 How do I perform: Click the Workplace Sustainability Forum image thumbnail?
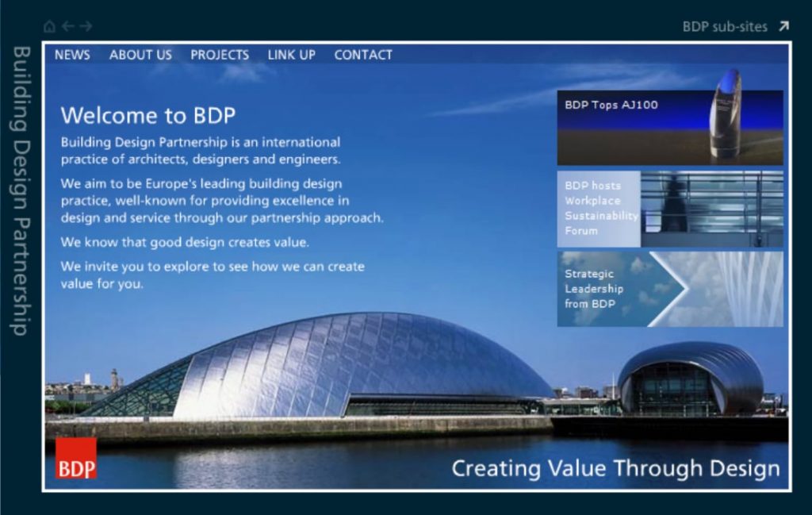tap(714, 208)
